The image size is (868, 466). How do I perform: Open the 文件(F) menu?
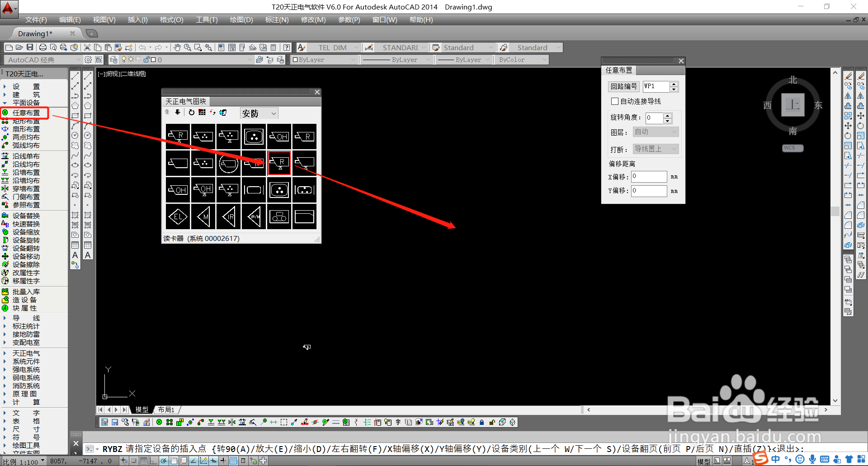(36, 20)
